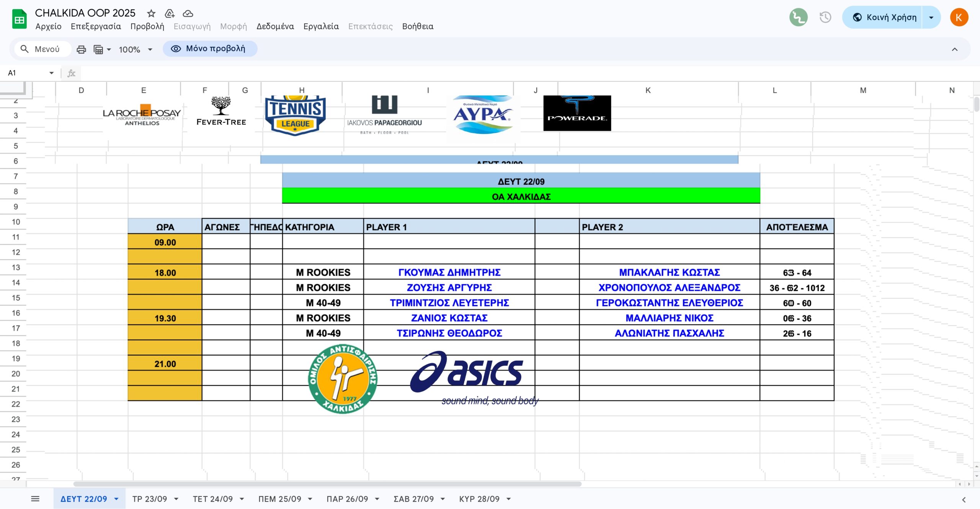Image resolution: width=980 pixels, height=509 pixels.
Task: Switch to the ΠΕΜ 25/09 sheet tab
Action: [x=280, y=499]
